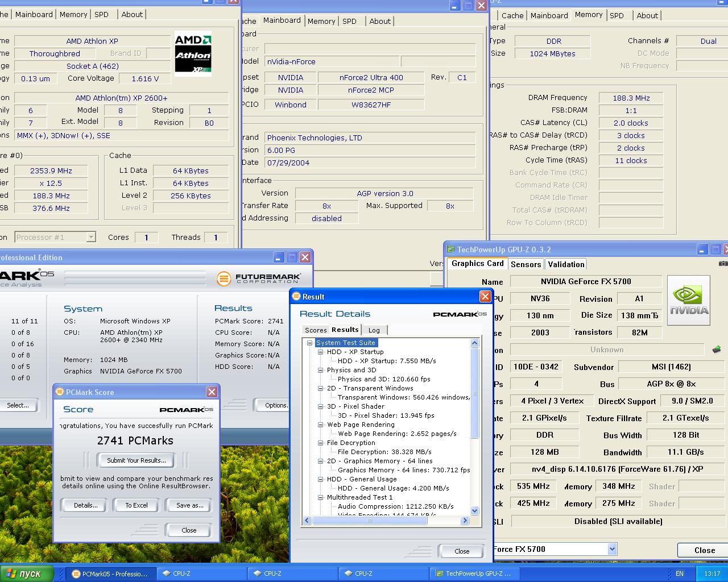This screenshot has width=728, height=582.
Task: Collapse the Multithreaded Test 1 node
Action: (321, 497)
